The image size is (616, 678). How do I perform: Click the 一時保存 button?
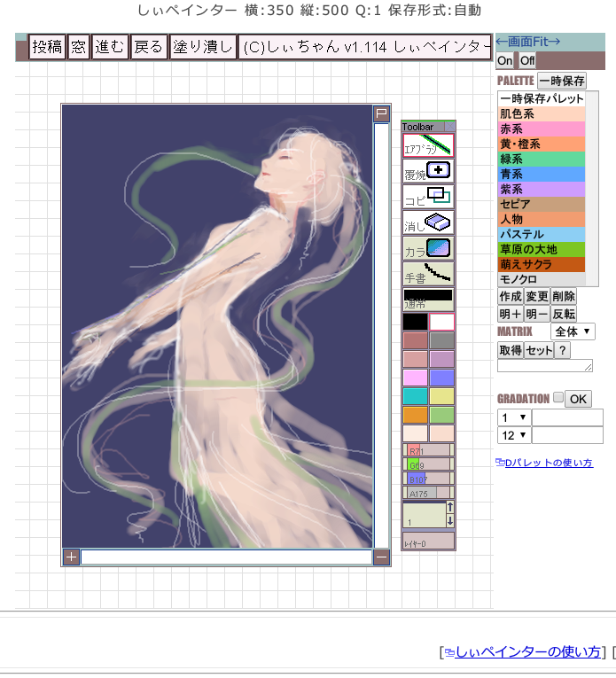point(562,81)
